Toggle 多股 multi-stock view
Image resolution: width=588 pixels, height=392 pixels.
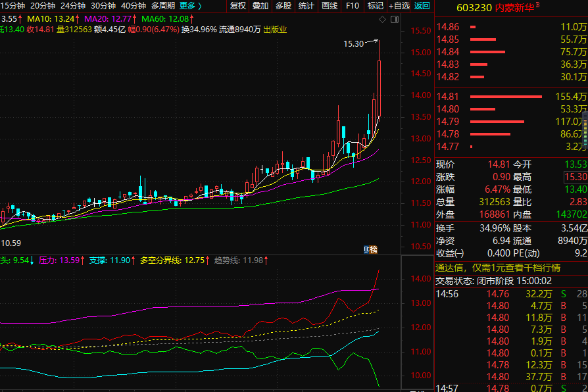click(x=283, y=6)
